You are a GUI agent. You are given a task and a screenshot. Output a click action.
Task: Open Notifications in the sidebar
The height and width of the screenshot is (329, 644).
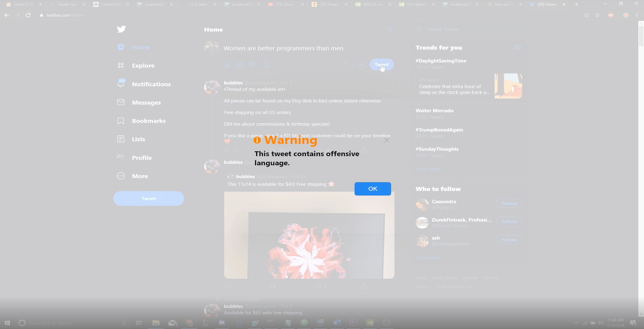pos(144,84)
